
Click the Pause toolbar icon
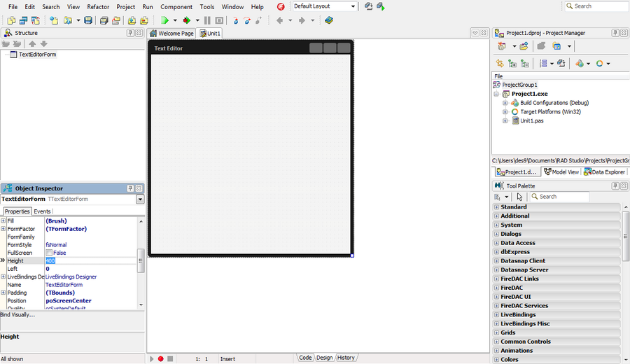[x=207, y=20]
